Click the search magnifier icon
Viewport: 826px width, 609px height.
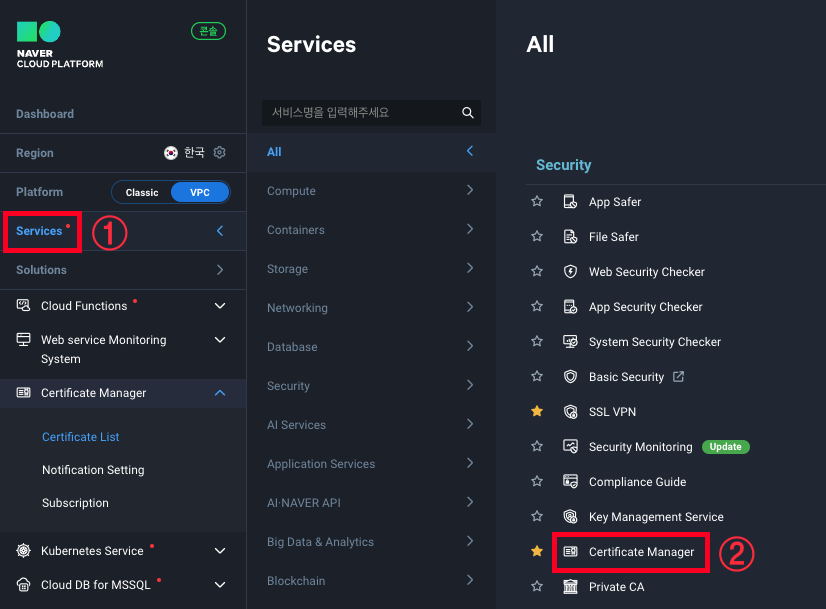(468, 113)
